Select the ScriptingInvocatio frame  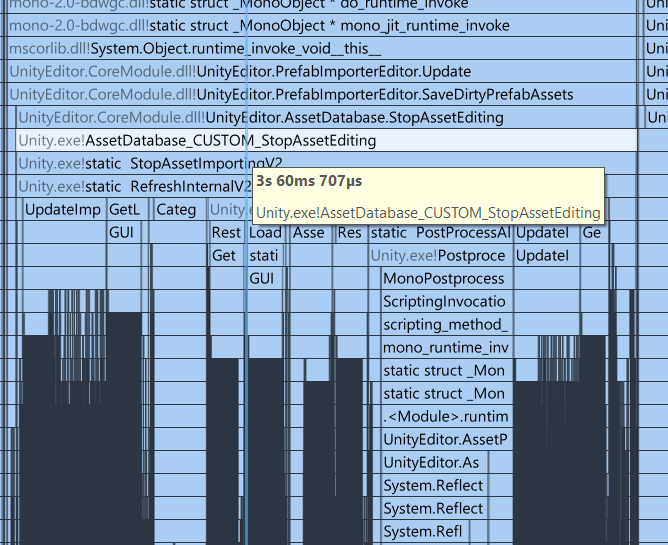447,302
